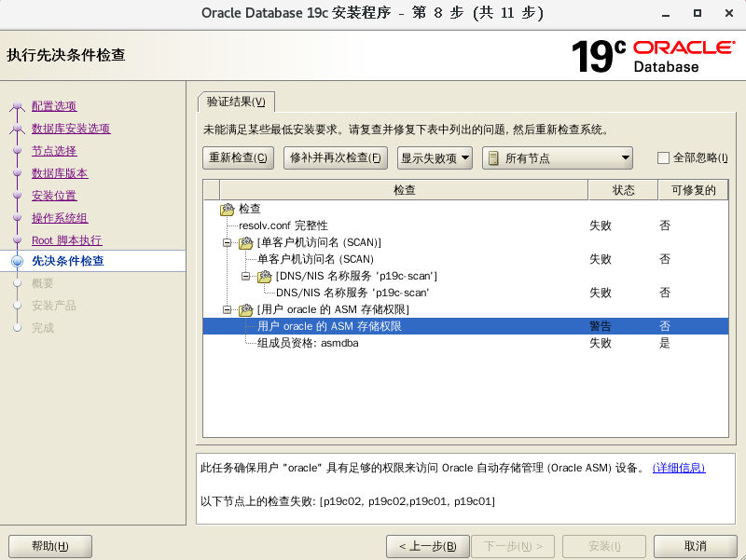Open the 详细信息 link

pyautogui.click(x=679, y=468)
